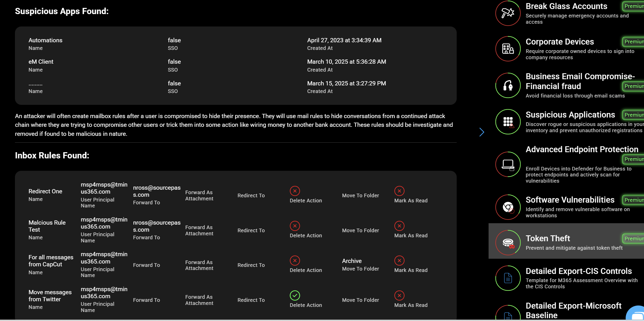Open Business Email Compromise headset icon
644x321 pixels.
pos(508,85)
